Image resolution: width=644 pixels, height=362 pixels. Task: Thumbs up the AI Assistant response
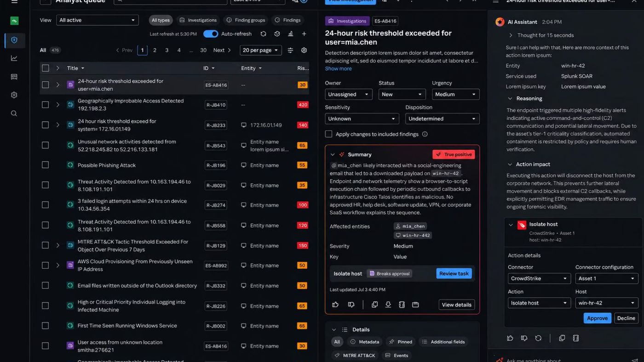pos(510,338)
